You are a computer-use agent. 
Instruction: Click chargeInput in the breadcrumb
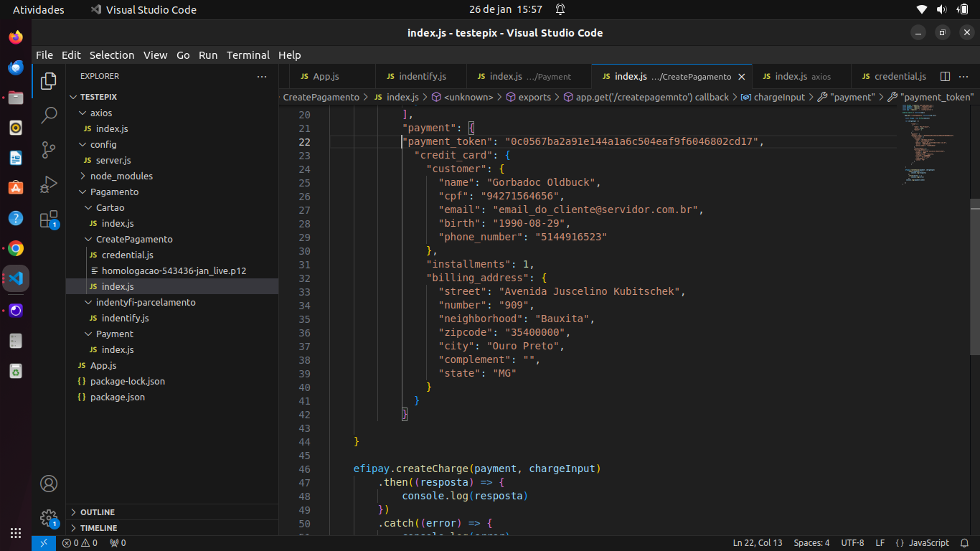pos(779,97)
